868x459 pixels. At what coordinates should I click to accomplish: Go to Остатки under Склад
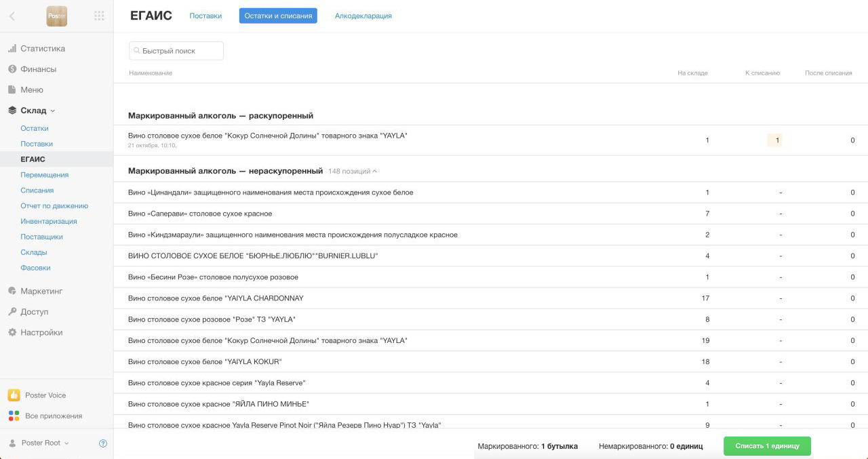(x=35, y=128)
